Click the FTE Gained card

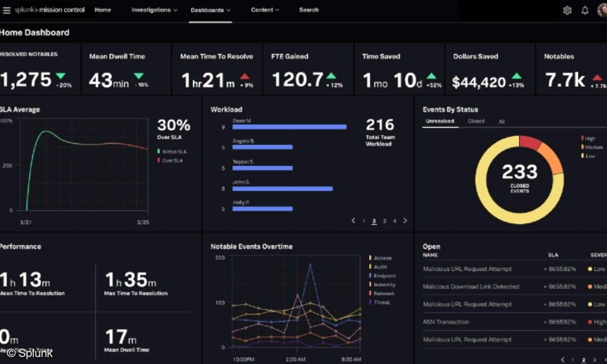308,69
